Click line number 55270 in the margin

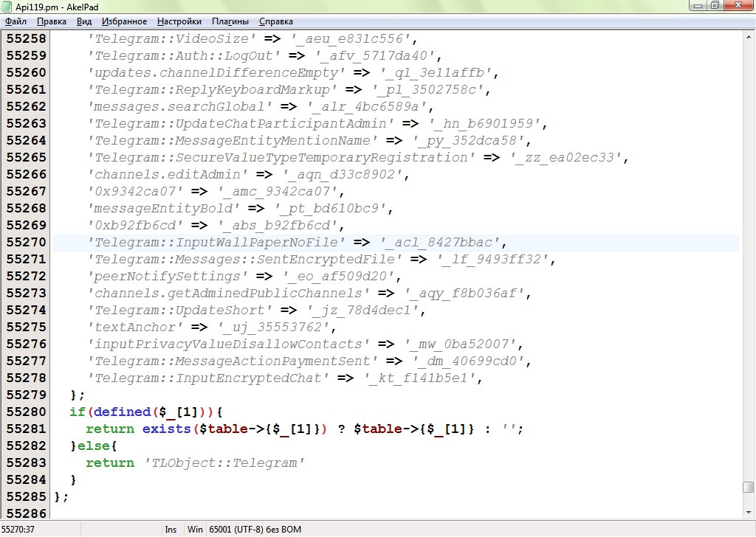[x=26, y=242]
